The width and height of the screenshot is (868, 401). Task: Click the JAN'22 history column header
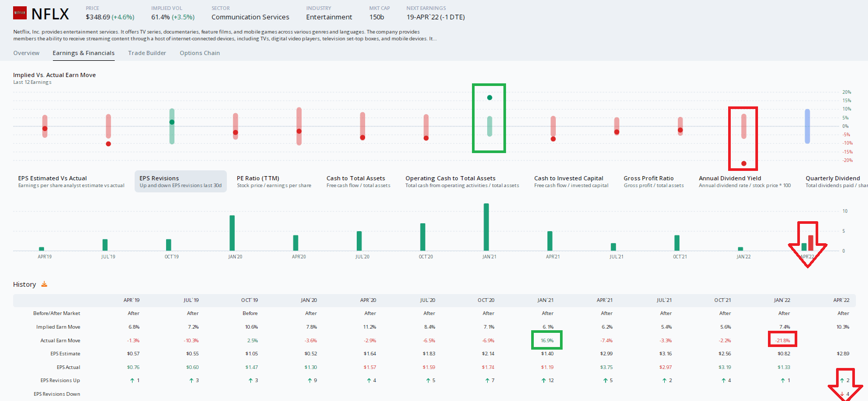[x=782, y=300]
